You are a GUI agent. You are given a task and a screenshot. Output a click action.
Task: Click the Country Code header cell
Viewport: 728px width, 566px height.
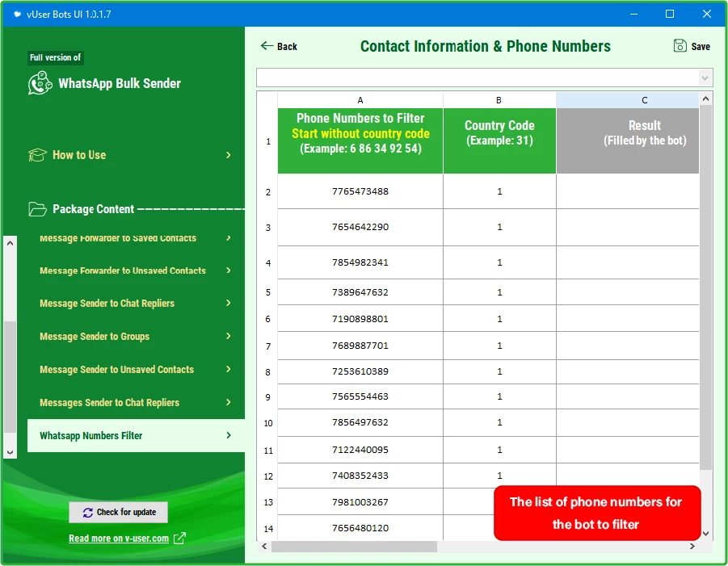pyautogui.click(x=499, y=141)
